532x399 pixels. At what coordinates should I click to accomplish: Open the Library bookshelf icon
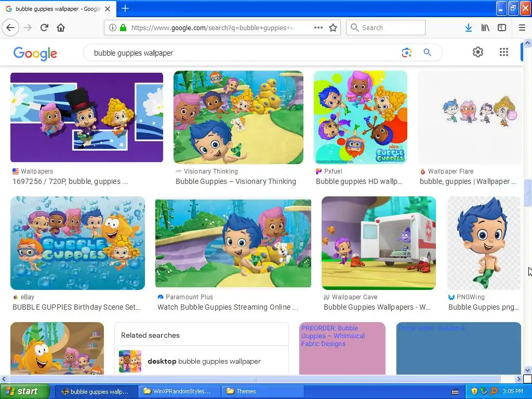pos(485,28)
